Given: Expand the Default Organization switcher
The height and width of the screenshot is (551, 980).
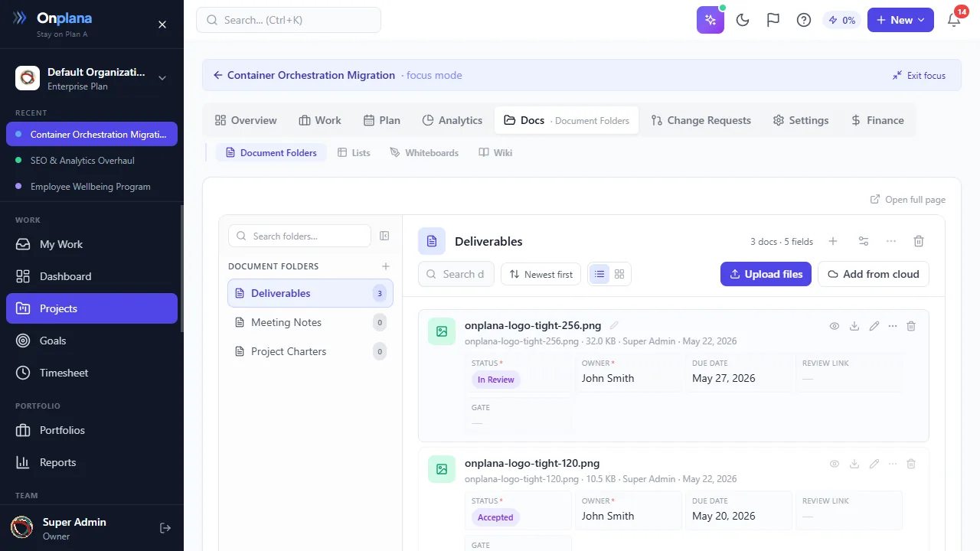Looking at the screenshot, I should pos(92,78).
